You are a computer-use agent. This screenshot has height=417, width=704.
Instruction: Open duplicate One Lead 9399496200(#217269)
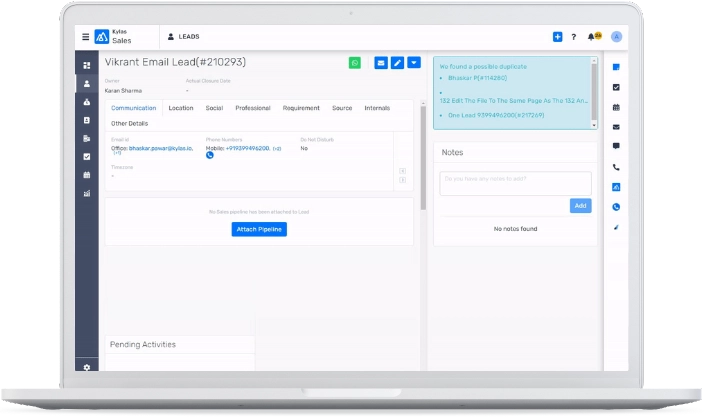[x=496, y=115]
